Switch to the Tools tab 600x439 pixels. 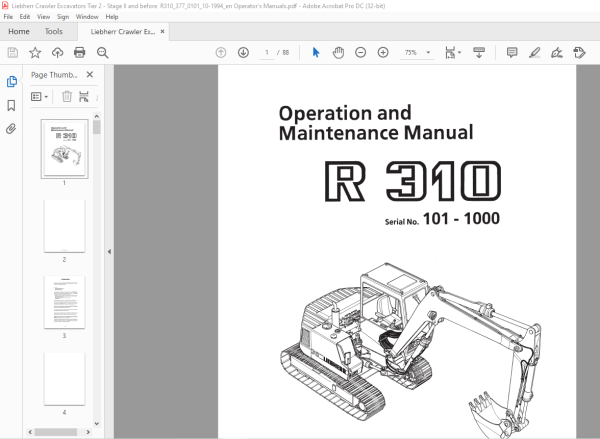(54, 31)
